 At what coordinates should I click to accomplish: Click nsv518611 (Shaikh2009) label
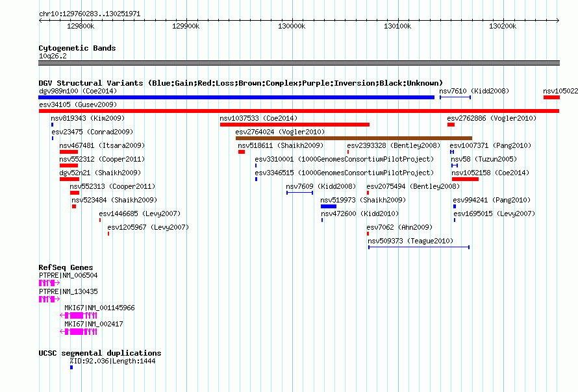pos(281,145)
